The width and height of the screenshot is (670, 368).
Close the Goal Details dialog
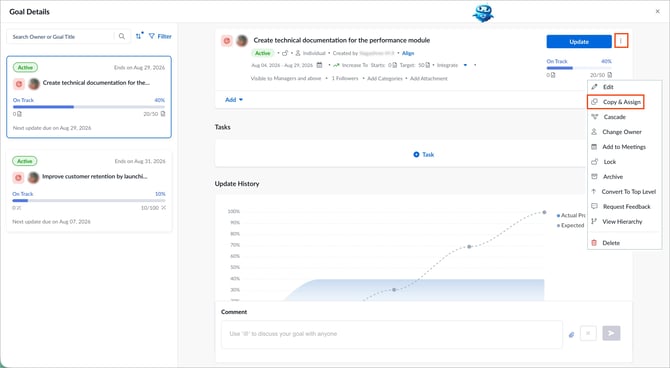coord(658,12)
